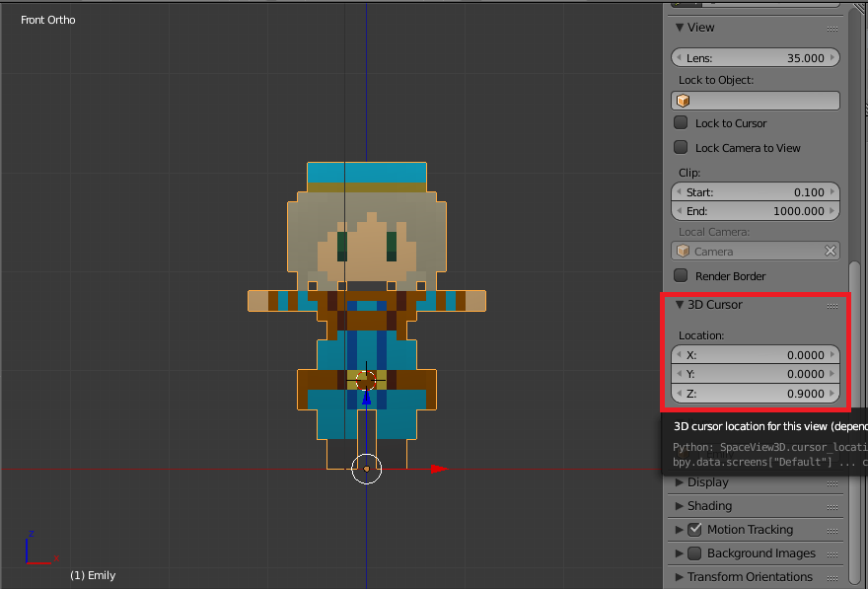Click the Lens value field
868x589 pixels.
click(x=756, y=57)
